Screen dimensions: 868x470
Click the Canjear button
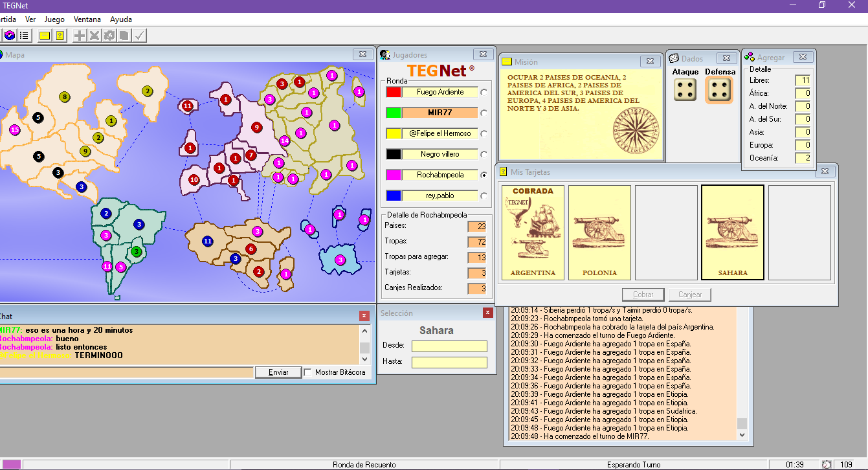pyautogui.click(x=690, y=295)
